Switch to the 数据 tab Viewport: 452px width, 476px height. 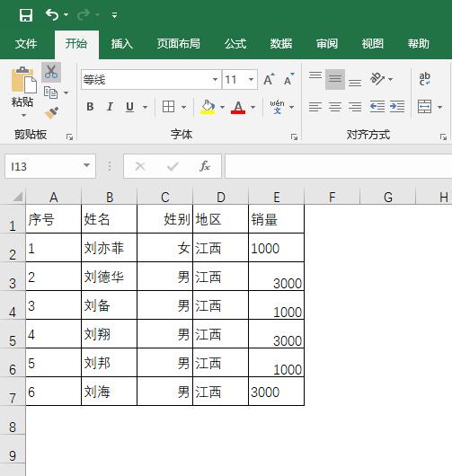281,44
